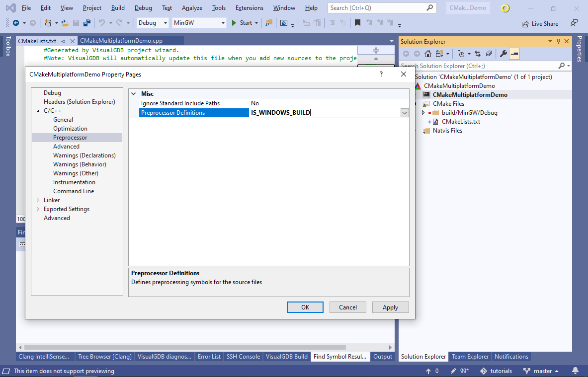588x377 pixels.
Task: Click the help question mark in dialog
Action: (381, 74)
